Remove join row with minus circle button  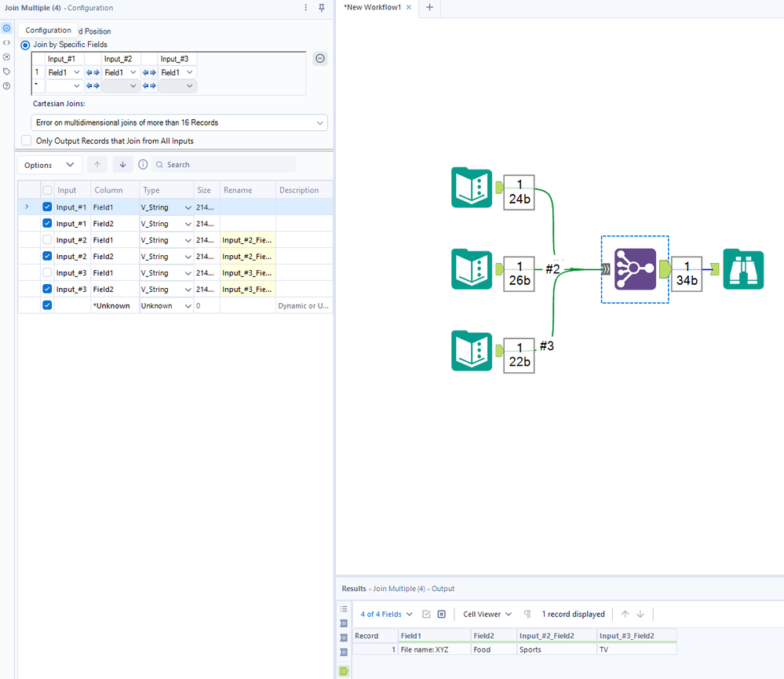[x=320, y=59]
